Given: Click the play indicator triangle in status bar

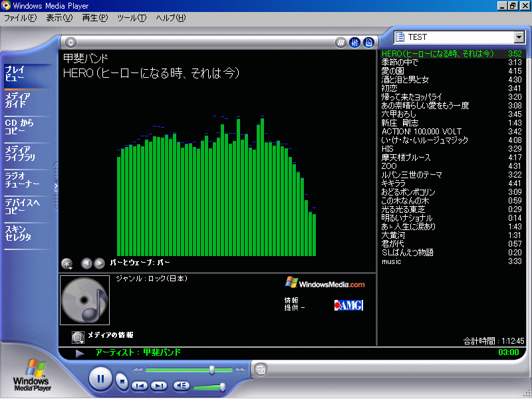Looking at the screenshot, I should [80, 354].
